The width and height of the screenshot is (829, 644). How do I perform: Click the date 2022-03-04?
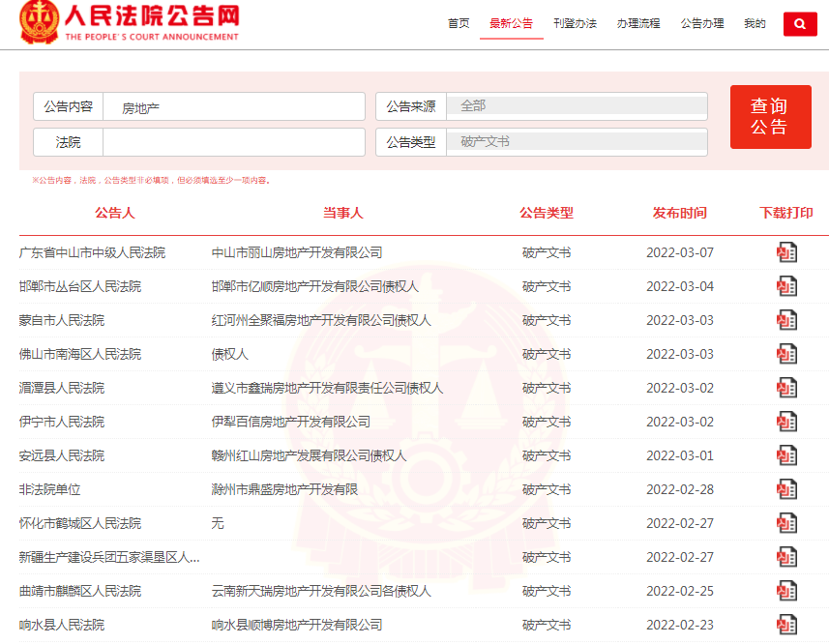(x=680, y=286)
